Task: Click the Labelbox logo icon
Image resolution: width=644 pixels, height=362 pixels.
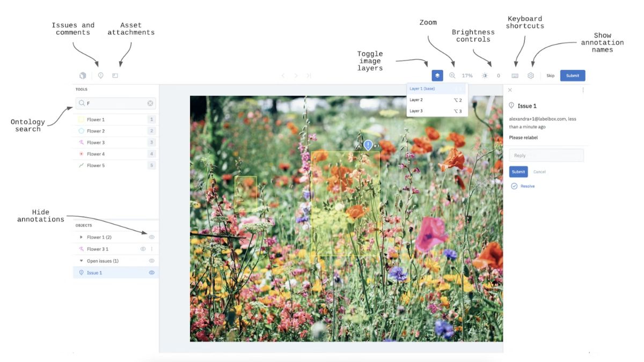Action: point(83,76)
